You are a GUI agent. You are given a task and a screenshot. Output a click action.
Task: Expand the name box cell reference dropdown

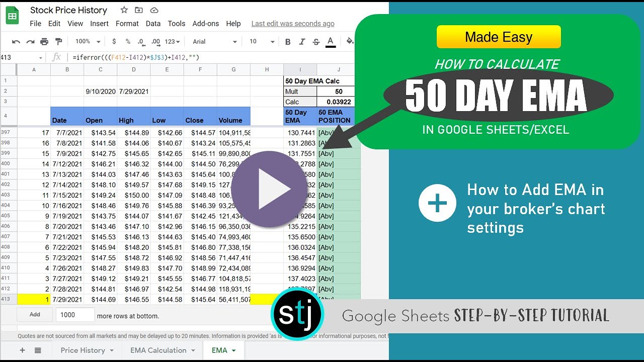(41, 58)
